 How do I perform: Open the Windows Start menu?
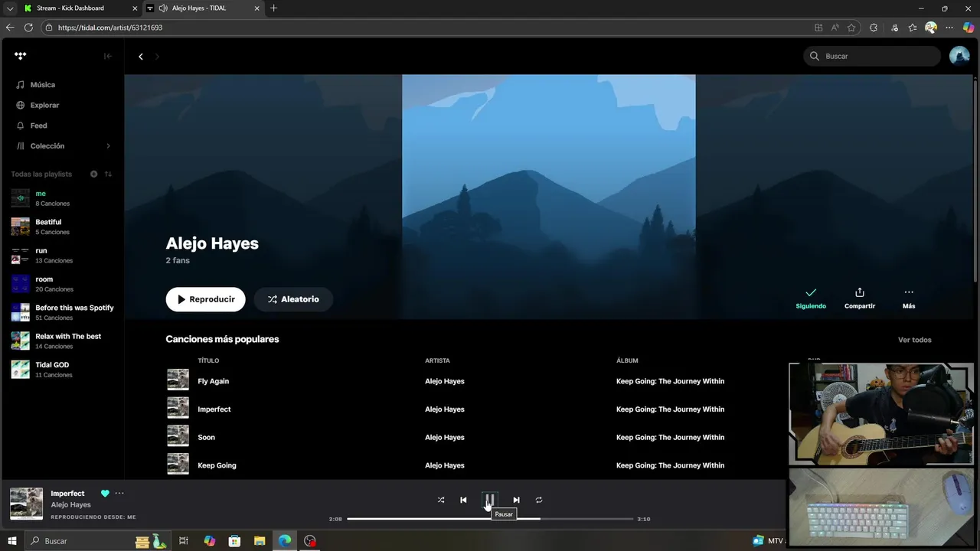coord(12,541)
